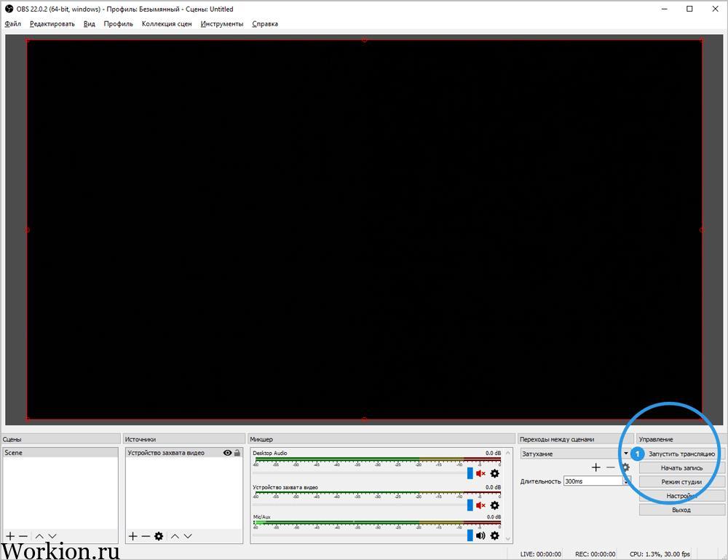This screenshot has width=728, height=560.
Task: Add a new scene with the plus icon
Action: point(10,536)
